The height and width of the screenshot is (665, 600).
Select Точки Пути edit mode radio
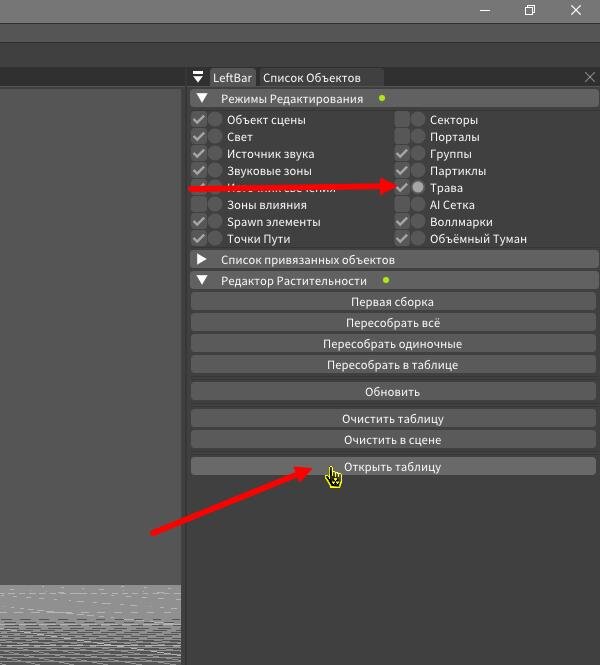point(215,238)
